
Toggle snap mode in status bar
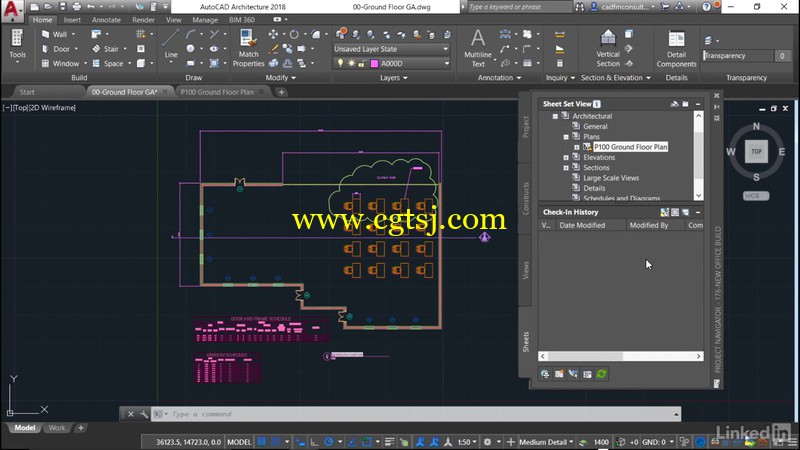(x=276, y=442)
